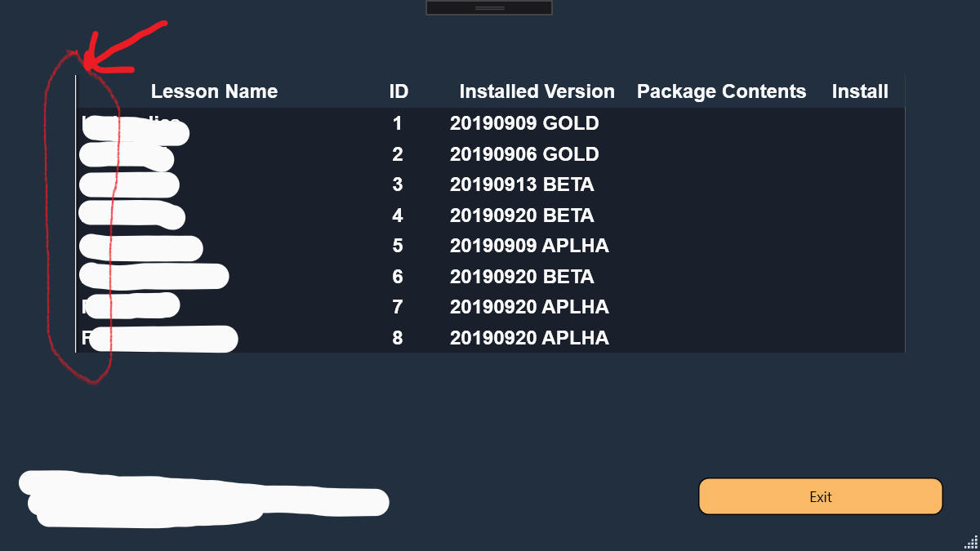
Task: Select the 20190920 BETA version in row 6
Action: point(522,277)
